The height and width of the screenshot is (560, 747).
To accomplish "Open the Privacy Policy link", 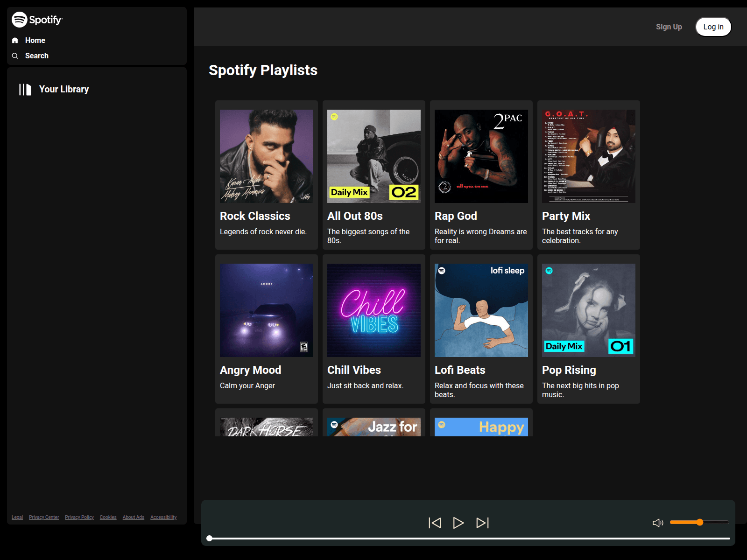I will pos(79,517).
